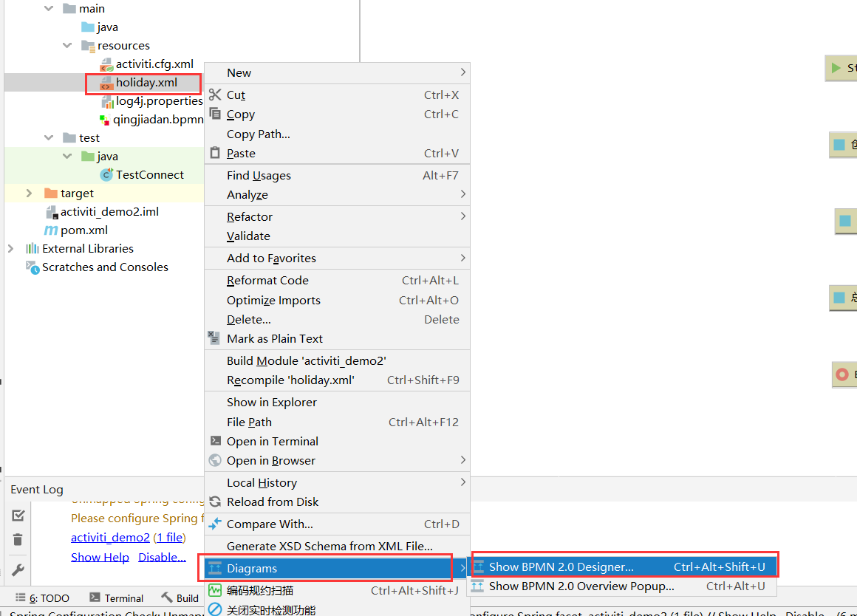Choose Find Usages menu entry

pyautogui.click(x=337, y=175)
